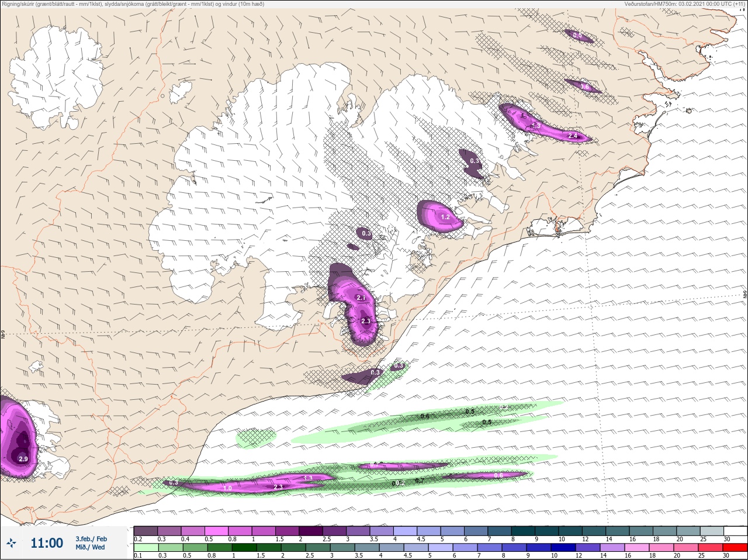Click the pale green 0.1 swatch in lower legend
This screenshot has width=748, height=560.
point(146,547)
